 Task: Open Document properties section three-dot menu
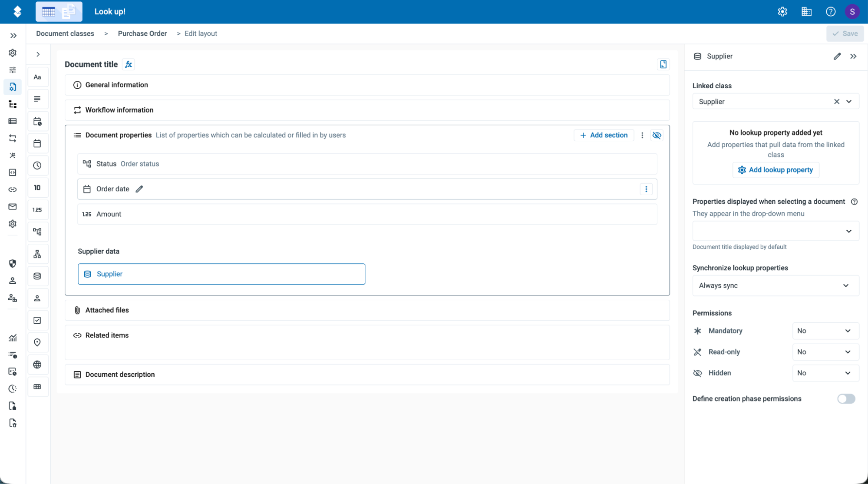coord(642,135)
